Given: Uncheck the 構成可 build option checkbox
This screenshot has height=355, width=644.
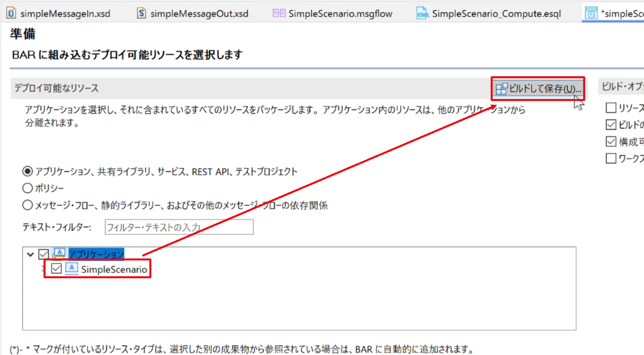Looking at the screenshot, I should coord(611,142).
